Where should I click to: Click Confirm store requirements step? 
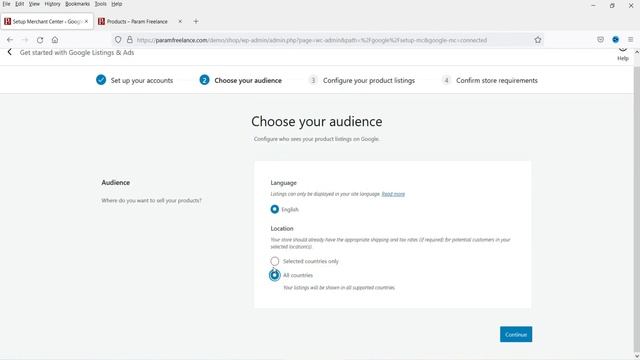tap(497, 80)
